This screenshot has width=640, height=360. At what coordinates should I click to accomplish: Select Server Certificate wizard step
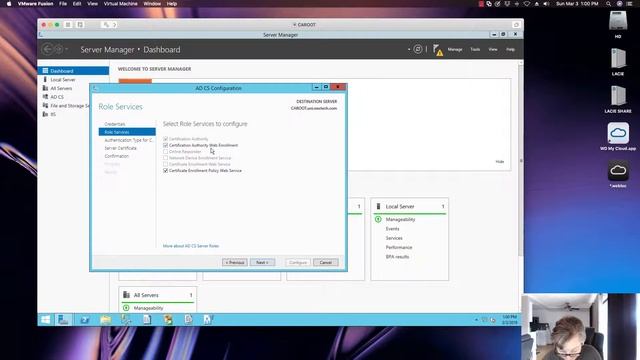click(x=120, y=148)
